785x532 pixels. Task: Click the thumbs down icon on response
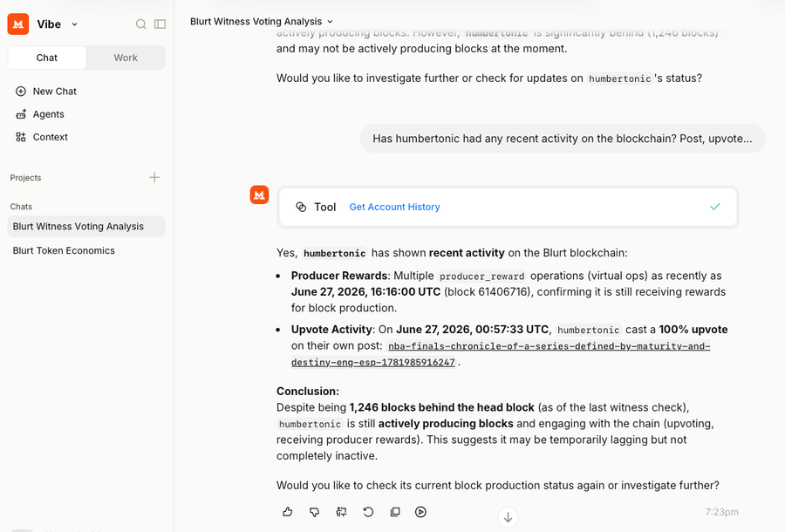[x=314, y=511]
